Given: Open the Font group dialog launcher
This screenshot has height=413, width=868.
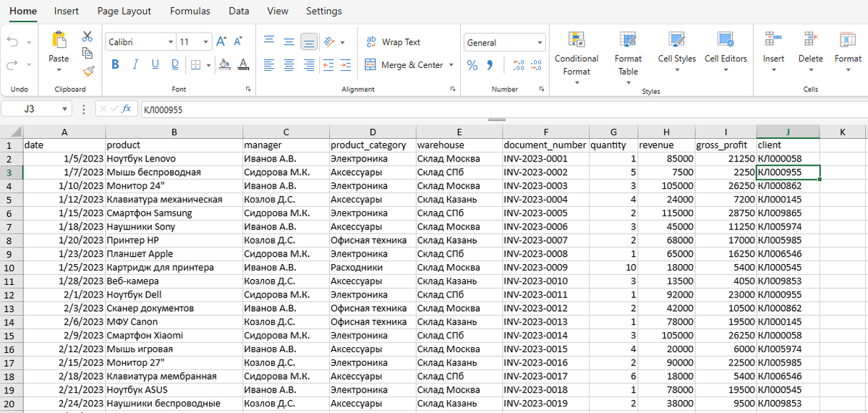Looking at the screenshot, I should point(248,89).
